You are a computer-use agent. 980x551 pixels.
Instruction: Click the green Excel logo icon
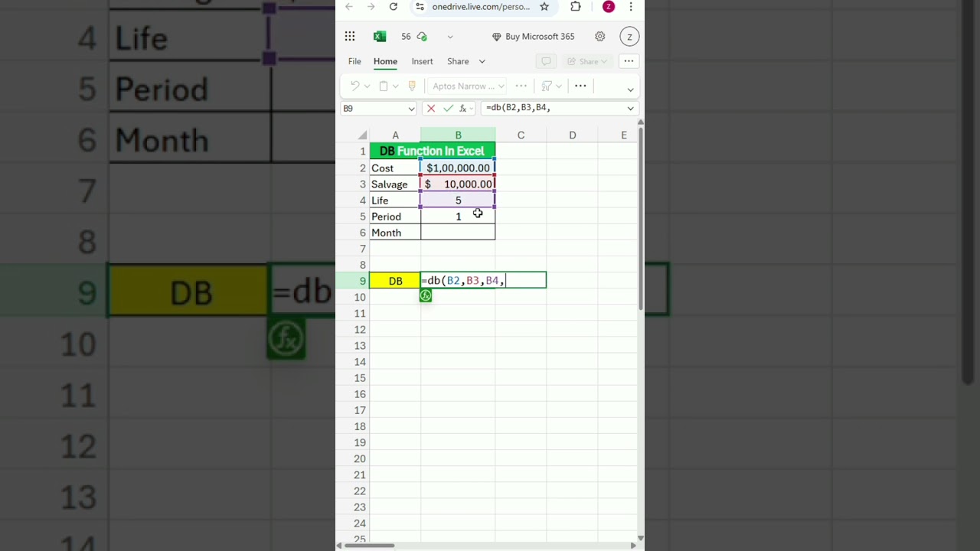(x=379, y=36)
